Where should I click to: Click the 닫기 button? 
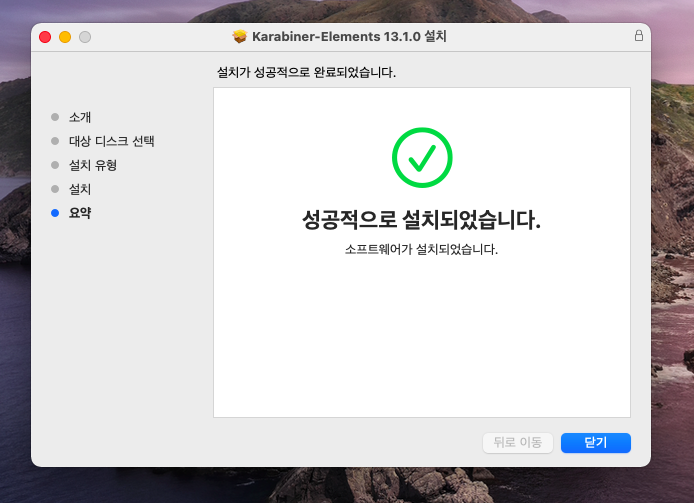(596, 443)
